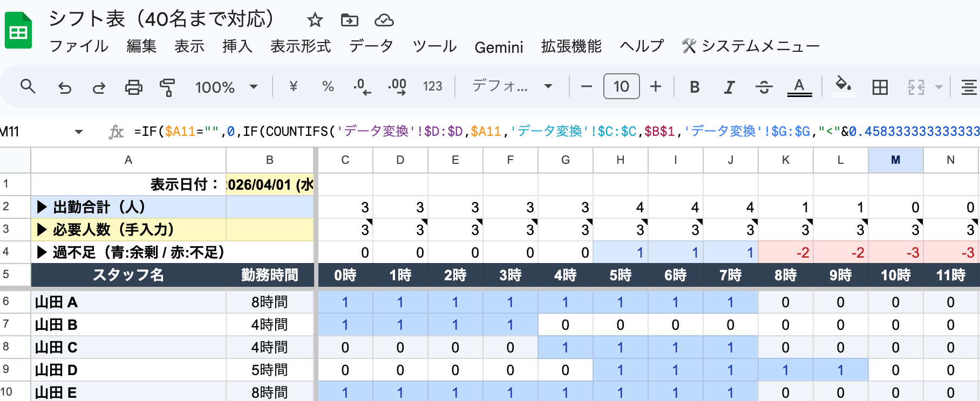The image size is (980, 401).
Task: Select the 出勤合計（人） row label
Action: tap(128, 207)
